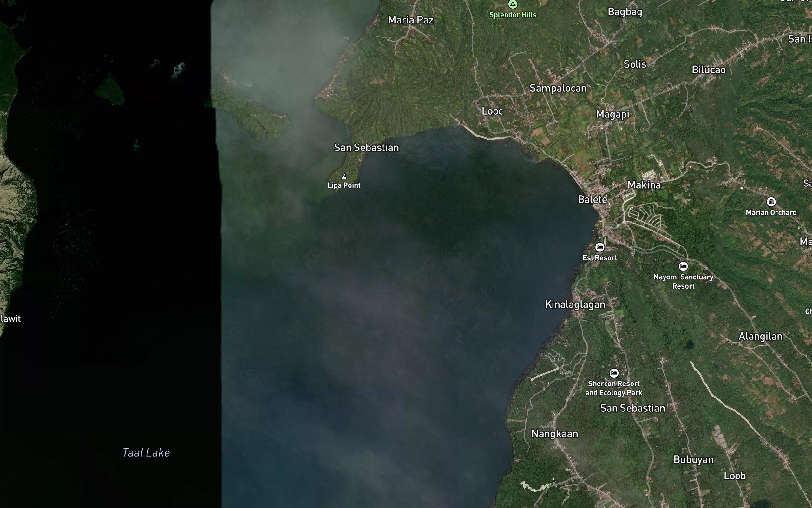The image size is (812, 508).
Task: Click the Esl Resort lodging icon
Action: (x=599, y=247)
